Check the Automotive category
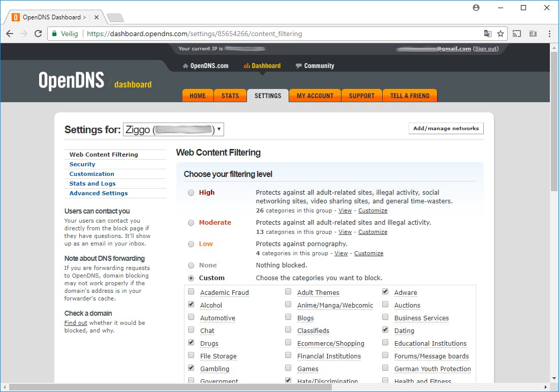 pos(191,317)
